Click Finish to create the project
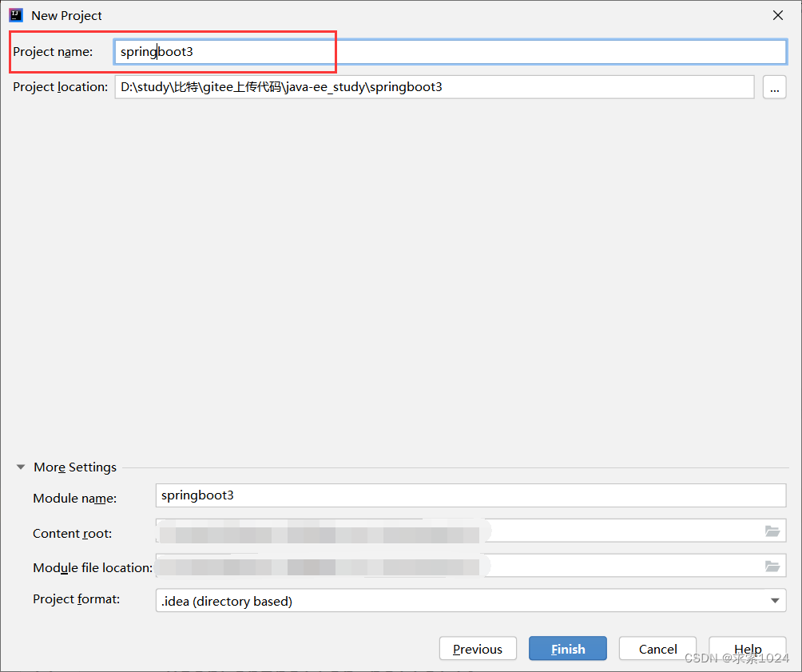Image resolution: width=802 pixels, height=672 pixels. point(568,649)
